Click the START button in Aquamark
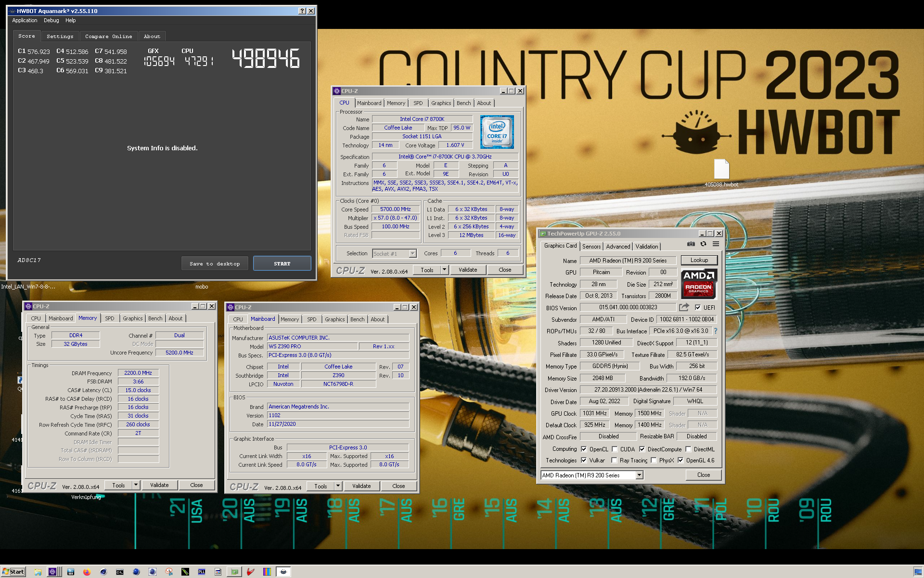This screenshot has width=924, height=578. point(282,263)
